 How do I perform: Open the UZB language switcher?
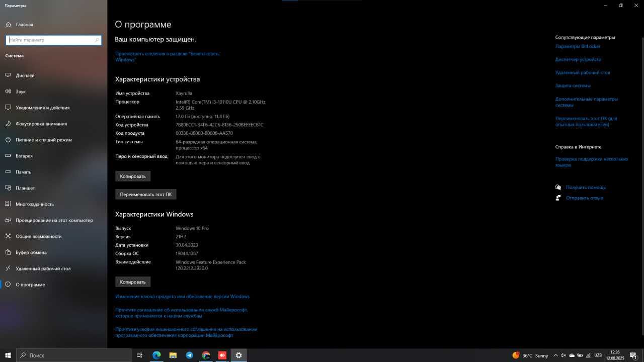598,355
